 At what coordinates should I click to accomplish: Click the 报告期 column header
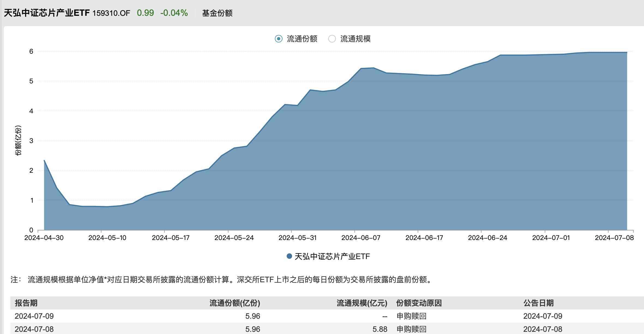pyautogui.click(x=26, y=303)
